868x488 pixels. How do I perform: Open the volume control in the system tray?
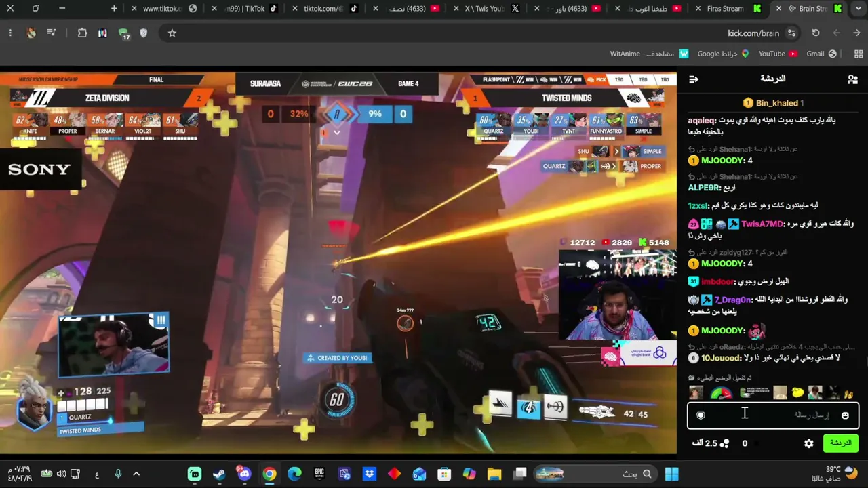click(x=62, y=474)
